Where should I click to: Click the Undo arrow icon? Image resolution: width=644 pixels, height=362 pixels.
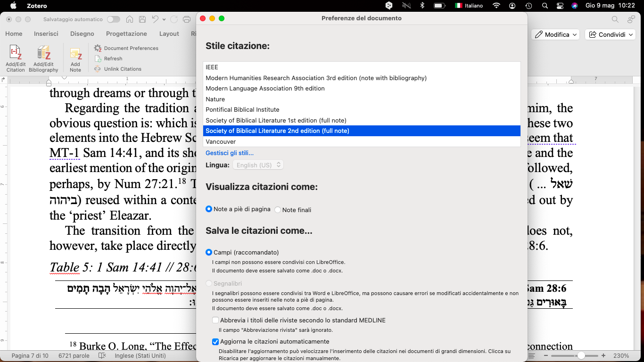(155, 19)
